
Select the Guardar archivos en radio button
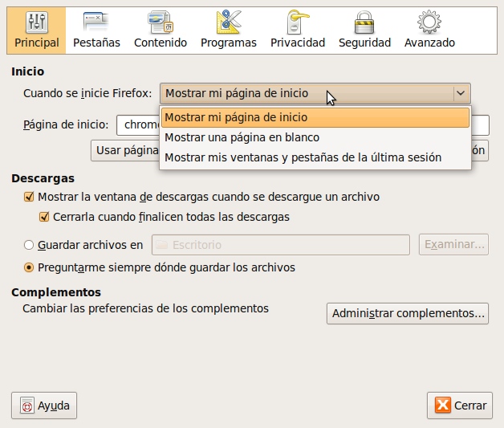click(x=29, y=245)
